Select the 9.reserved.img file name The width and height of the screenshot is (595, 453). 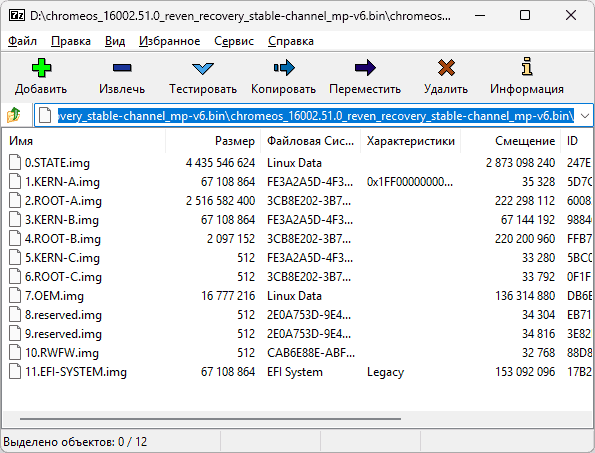(63, 333)
